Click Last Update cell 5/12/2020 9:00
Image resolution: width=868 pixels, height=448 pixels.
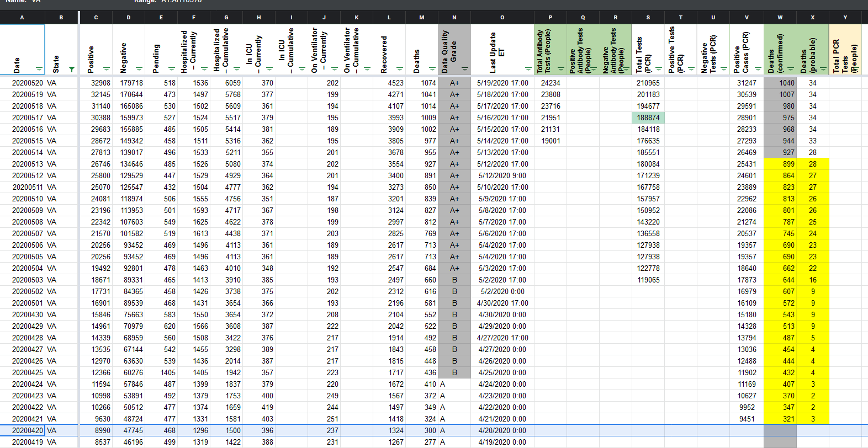(x=502, y=175)
